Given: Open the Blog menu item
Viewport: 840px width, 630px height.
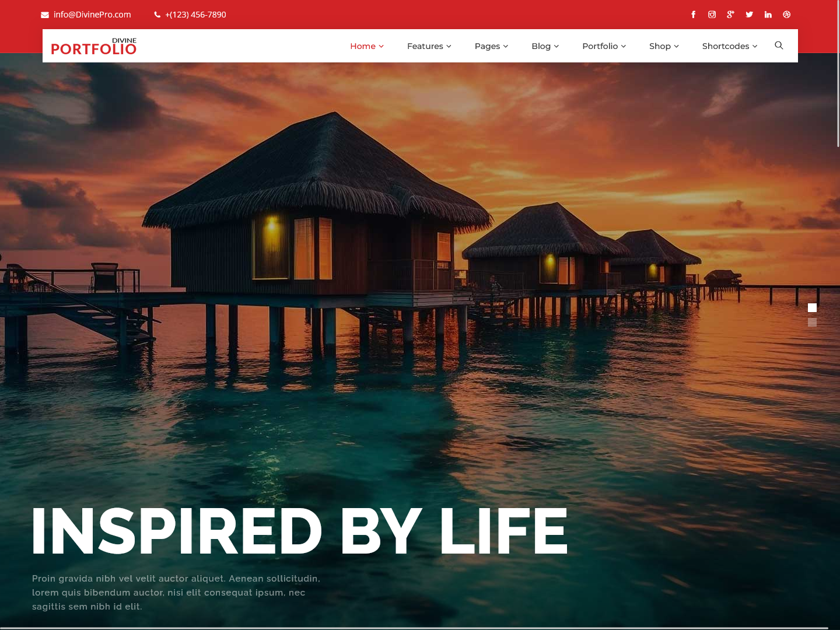Looking at the screenshot, I should click(545, 46).
